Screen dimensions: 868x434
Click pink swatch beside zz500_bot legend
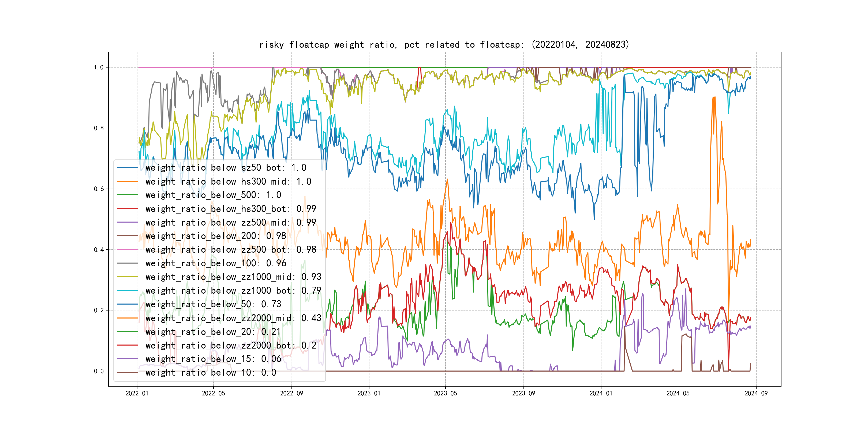click(127, 250)
